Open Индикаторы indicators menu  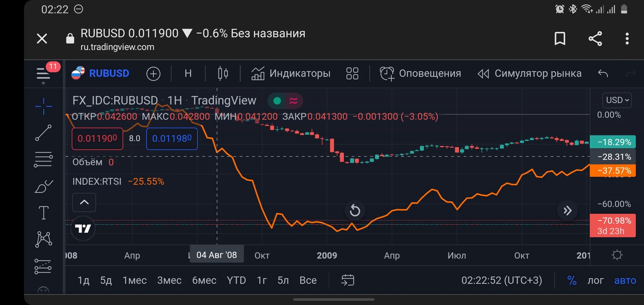coord(291,73)
